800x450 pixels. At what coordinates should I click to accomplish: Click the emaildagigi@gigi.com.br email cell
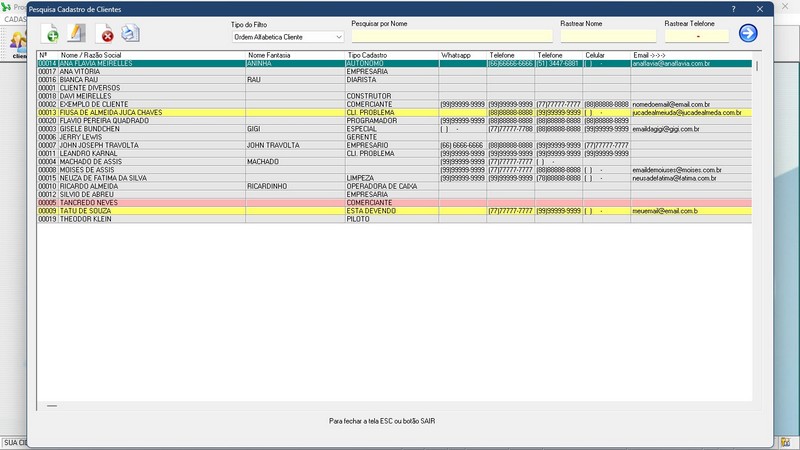click(x=691, y=129)
